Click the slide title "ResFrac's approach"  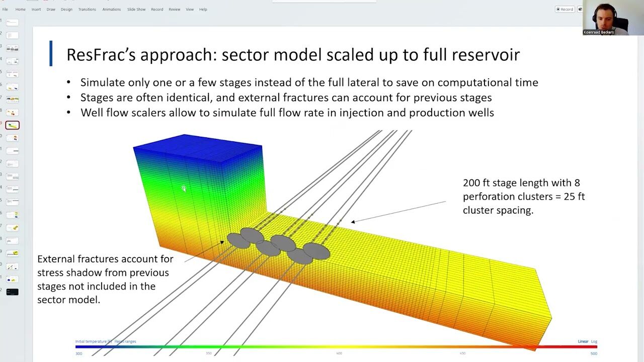(x=293, y=54)
